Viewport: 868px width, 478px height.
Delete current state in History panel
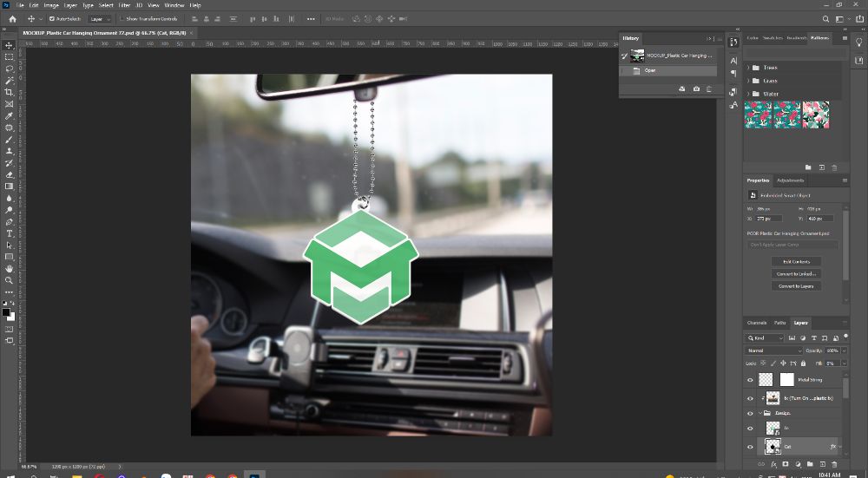(x=709, y=89)
